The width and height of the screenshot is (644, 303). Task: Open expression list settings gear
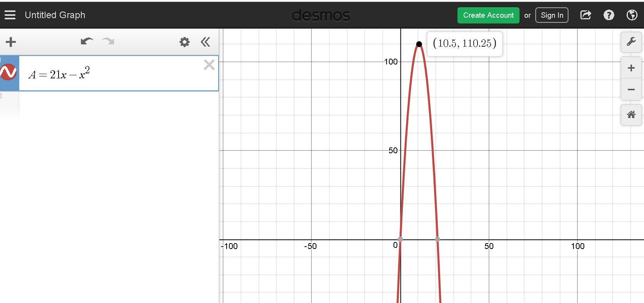coord(185,42)
